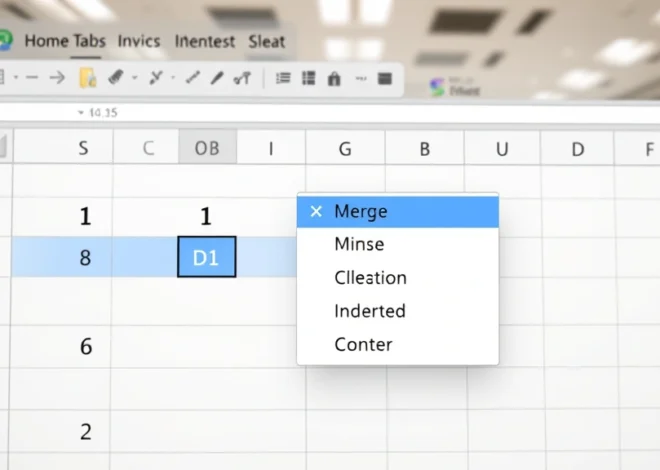
Task: Click the colorful S icon beside toolbar
Action: 437,87
